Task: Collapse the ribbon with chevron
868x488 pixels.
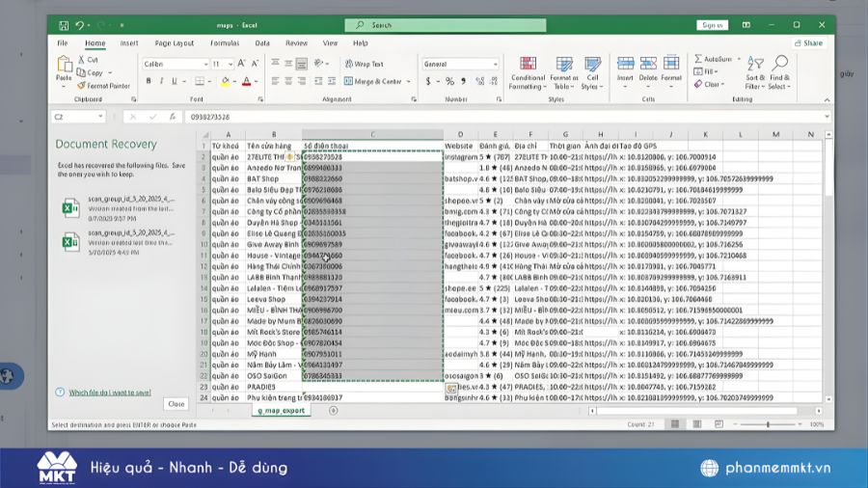Action: [827, 99]
